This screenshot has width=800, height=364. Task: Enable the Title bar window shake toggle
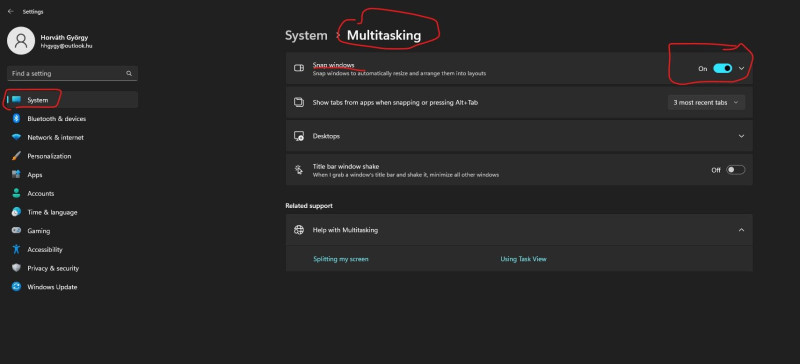click(x=736, y=170)
